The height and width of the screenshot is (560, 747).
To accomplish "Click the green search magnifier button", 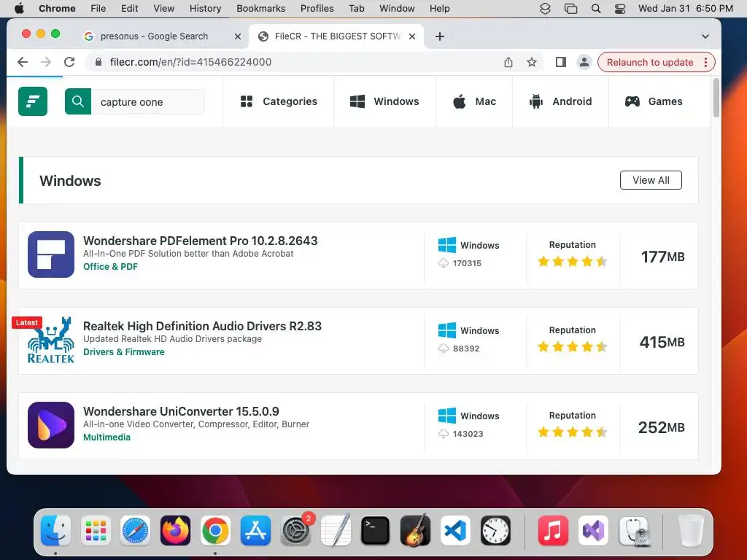I will [x=78, y=101].
